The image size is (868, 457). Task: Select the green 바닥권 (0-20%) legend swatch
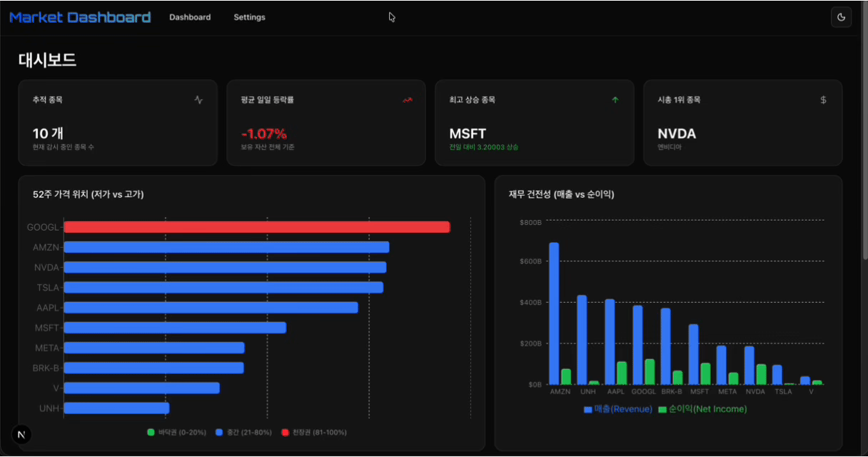pos(151,432)
